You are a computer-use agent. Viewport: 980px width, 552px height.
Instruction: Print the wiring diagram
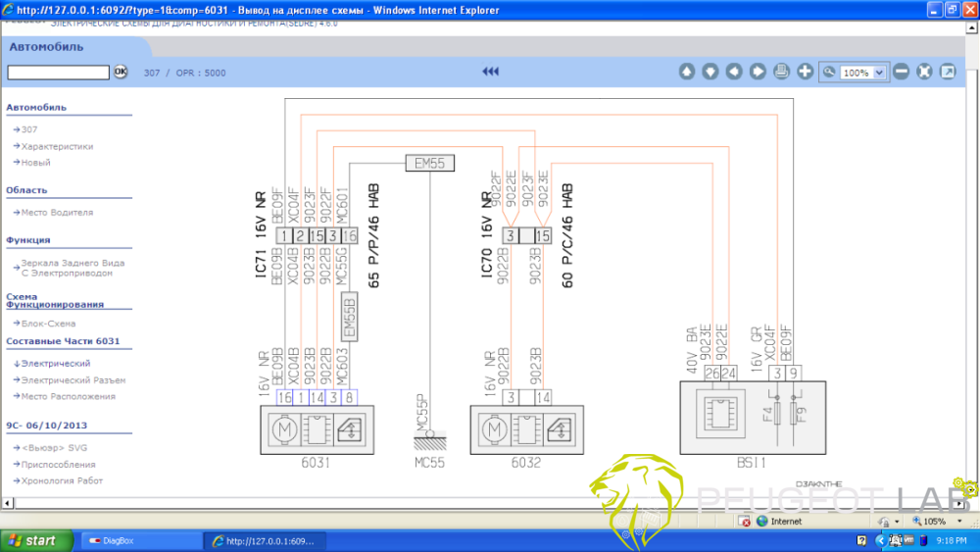(x=781, y=72)
